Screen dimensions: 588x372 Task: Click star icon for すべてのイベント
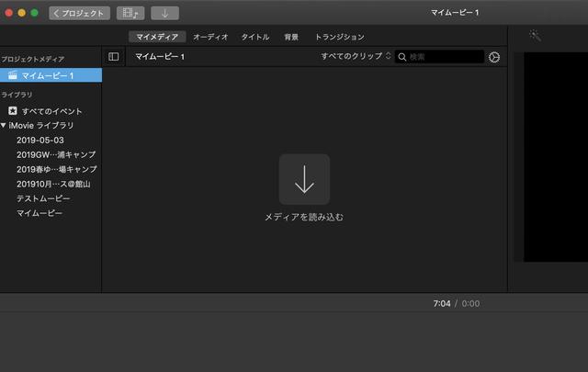click(13, 110)
